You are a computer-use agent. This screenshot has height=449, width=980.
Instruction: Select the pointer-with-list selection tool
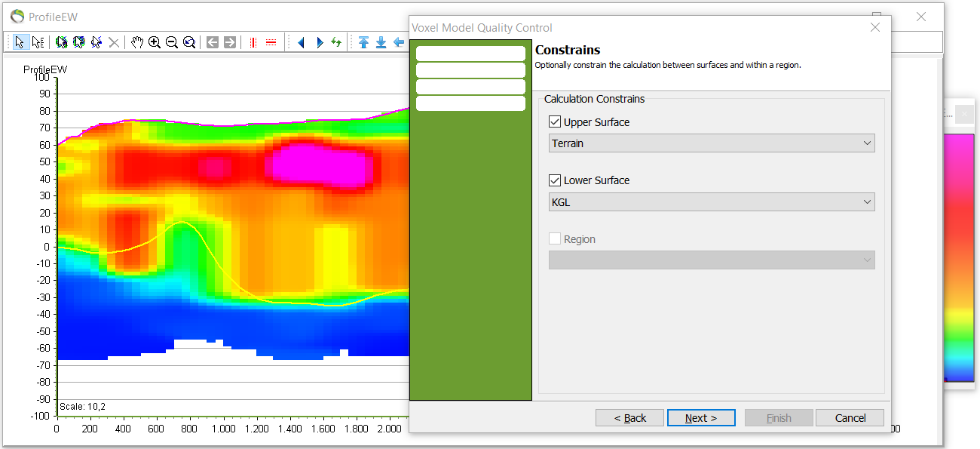[38, 42]
